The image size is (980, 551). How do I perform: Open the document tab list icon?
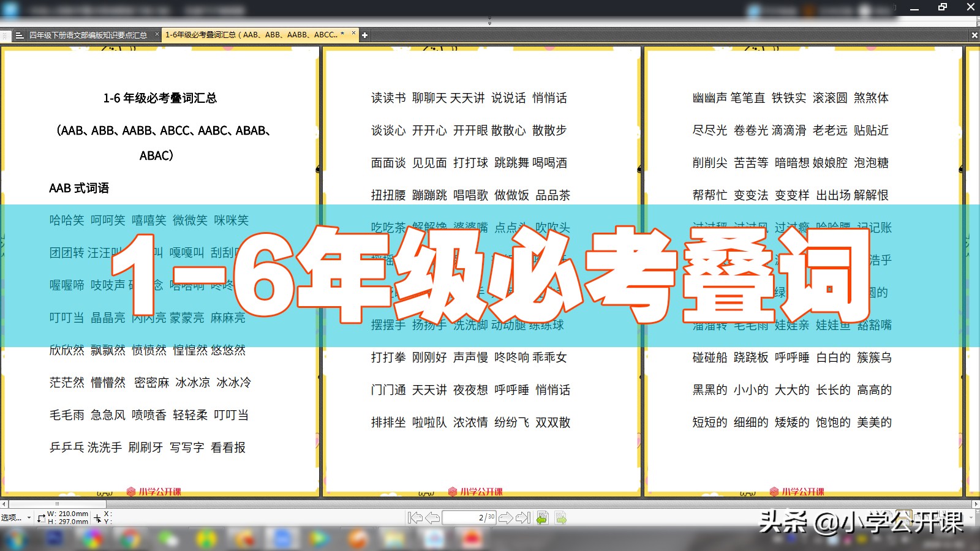(x=20, y=36)
